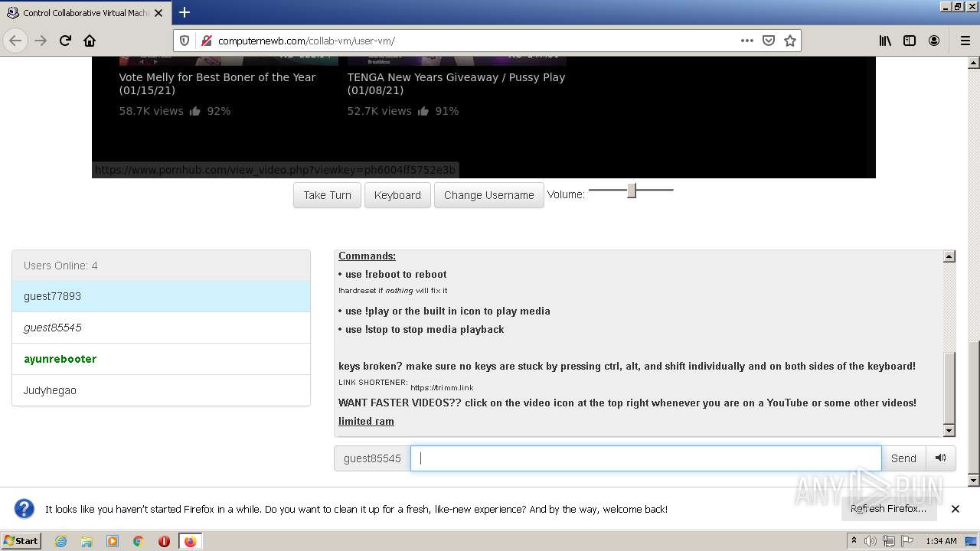Reload the current page
The height and width of the screenshot is (551, 980).
[x=65, y=41]
